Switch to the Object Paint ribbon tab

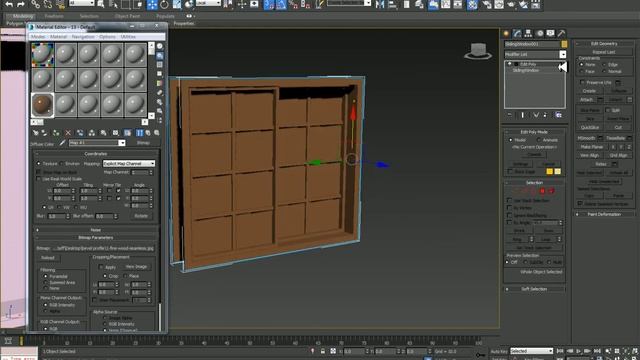pos(127,16)
